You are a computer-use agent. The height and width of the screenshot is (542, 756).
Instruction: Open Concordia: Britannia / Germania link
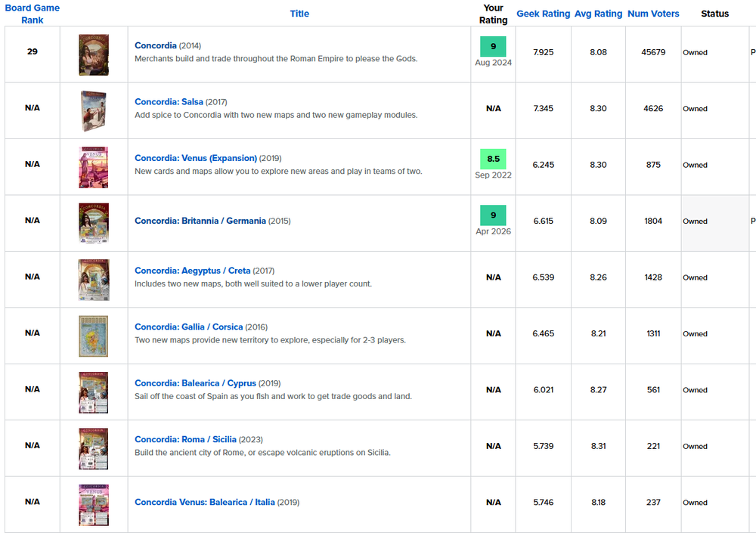point(200,221)
